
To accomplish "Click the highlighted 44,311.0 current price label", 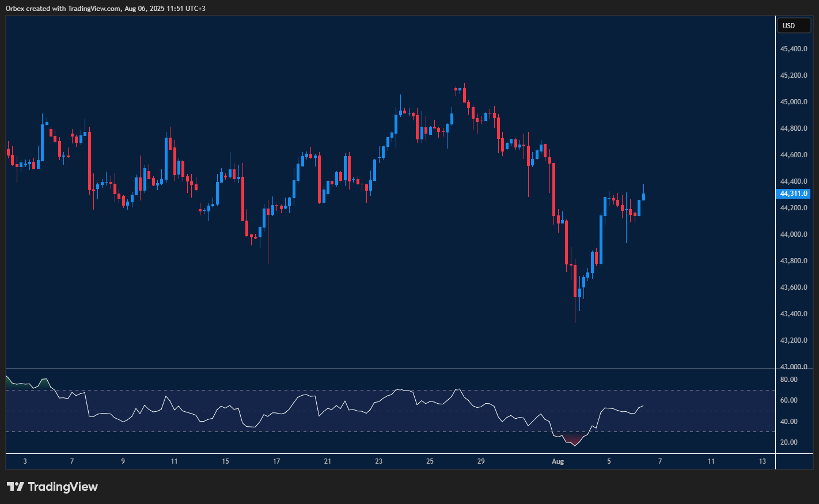I will point(794,194).
